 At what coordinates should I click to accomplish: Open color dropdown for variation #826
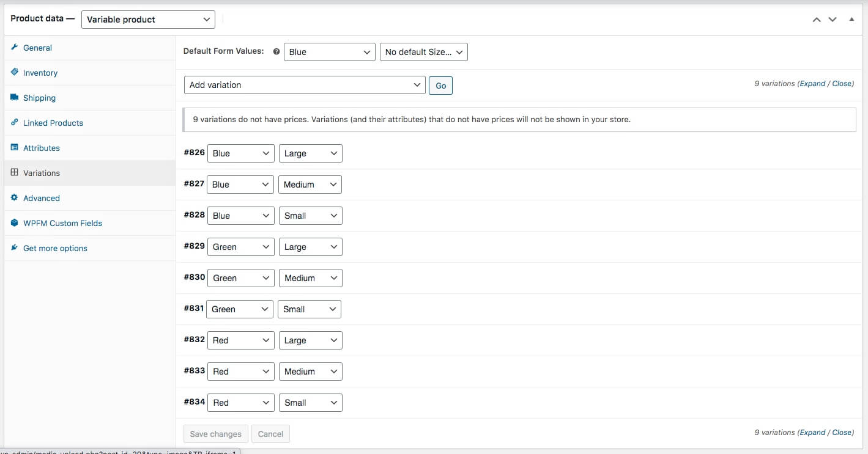pyautogui.click(x=241, y=153)
